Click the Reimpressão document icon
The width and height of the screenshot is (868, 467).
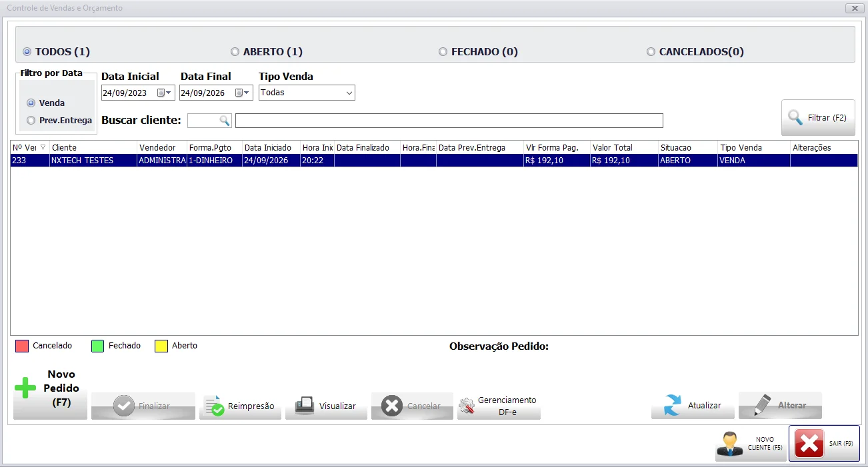(x=214, y=406)
